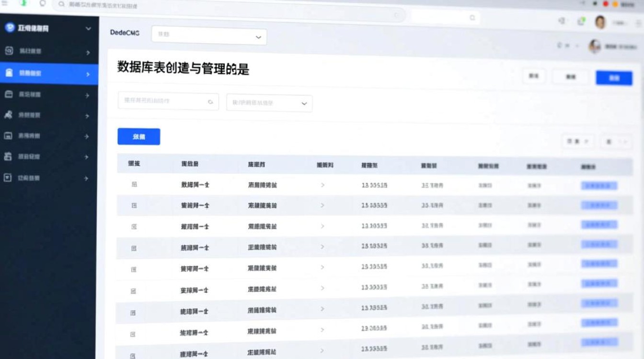Select the picture panel sidebar icon
Screen dimensions: 644x359
click(7, 136)
